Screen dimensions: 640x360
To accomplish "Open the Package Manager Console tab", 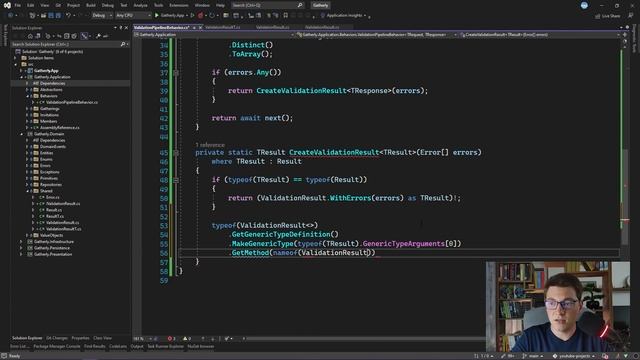I will [57, 347].
